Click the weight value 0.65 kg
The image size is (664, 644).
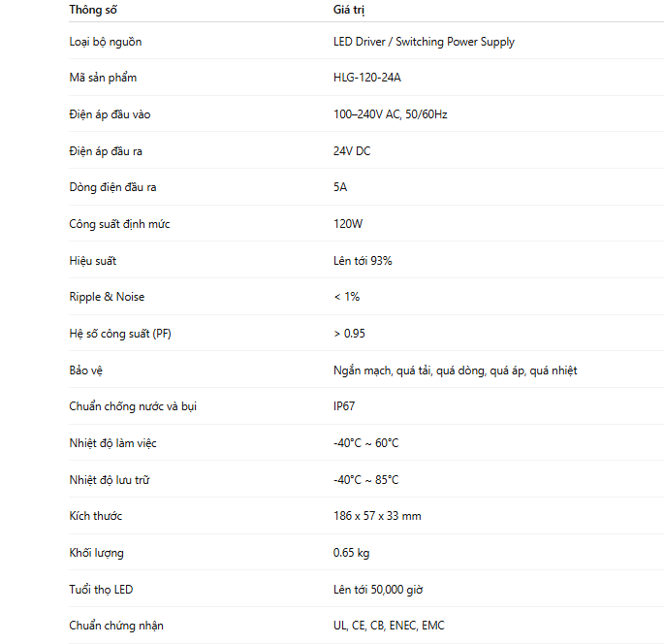(x=351, y=553)
